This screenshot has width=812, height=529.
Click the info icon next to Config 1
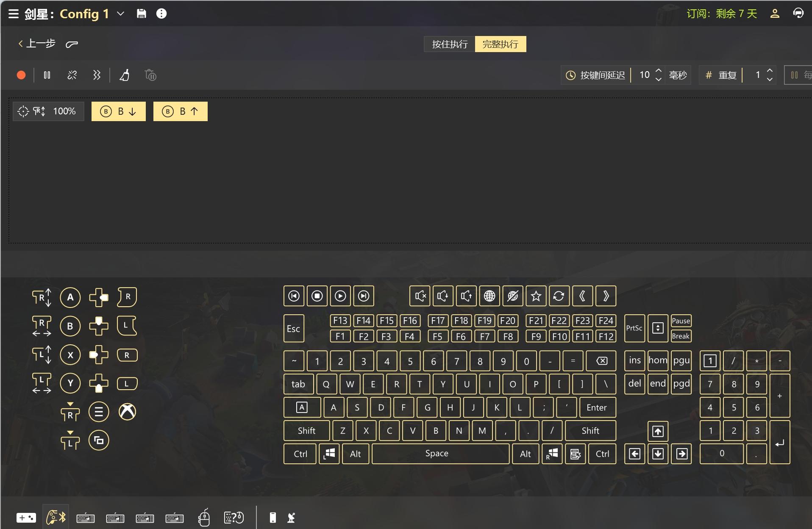coord(161,14)
